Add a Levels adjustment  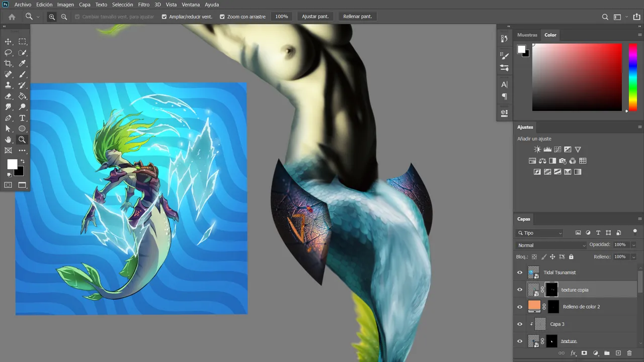[547, 149]
